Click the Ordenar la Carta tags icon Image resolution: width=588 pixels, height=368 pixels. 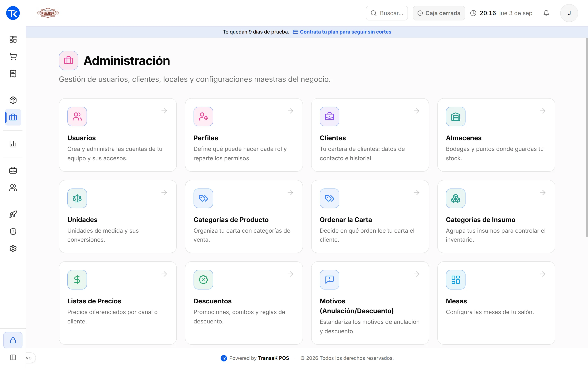pyautogui.click(x=329, y=198)
